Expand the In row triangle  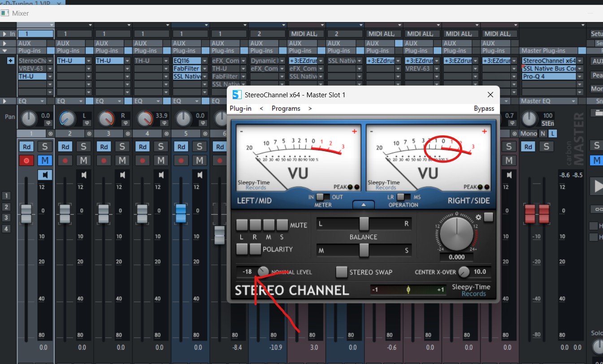pyautogui.click(x=4, y=34)
